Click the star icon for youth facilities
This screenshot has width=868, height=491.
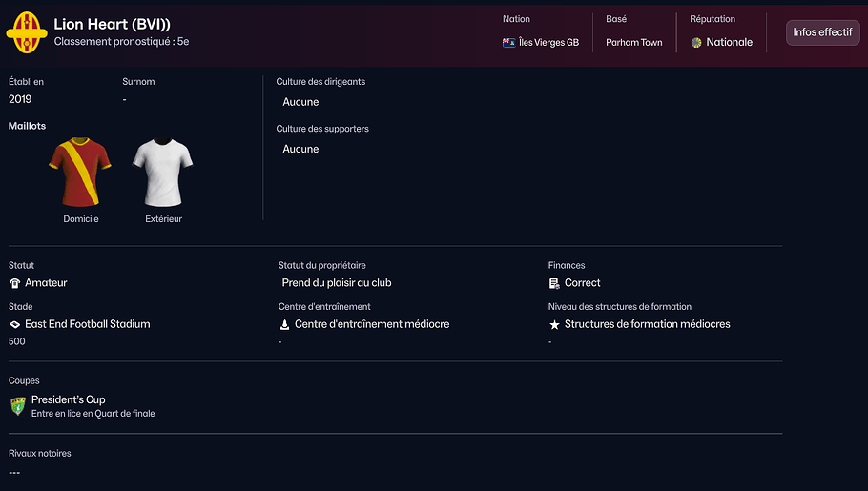tap(554, 324)
